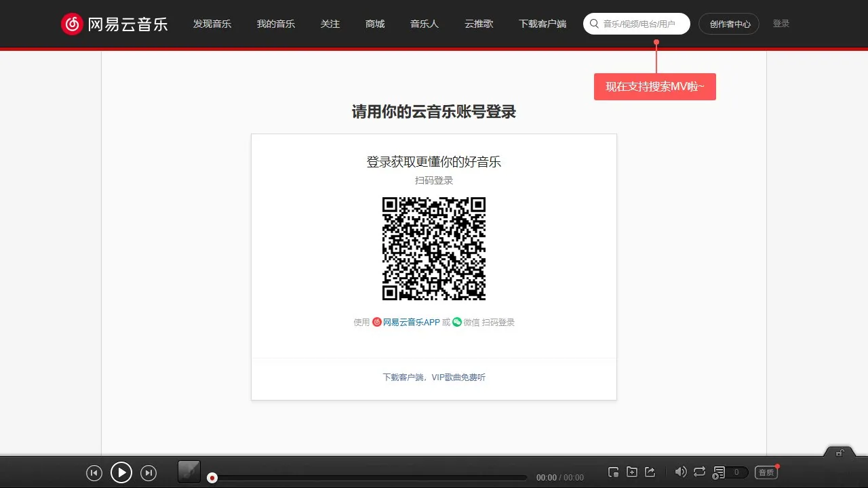Go to 我的音乐

(x=276, y=24)
